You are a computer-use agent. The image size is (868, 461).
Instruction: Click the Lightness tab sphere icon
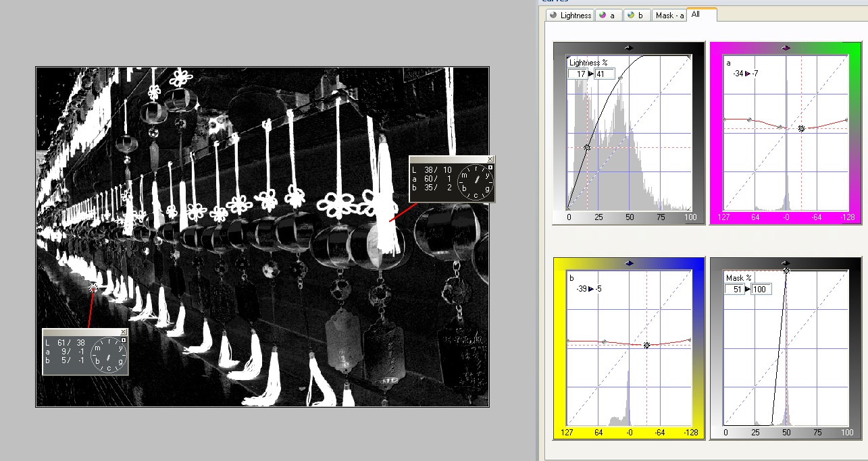click(x=554, y=16)
